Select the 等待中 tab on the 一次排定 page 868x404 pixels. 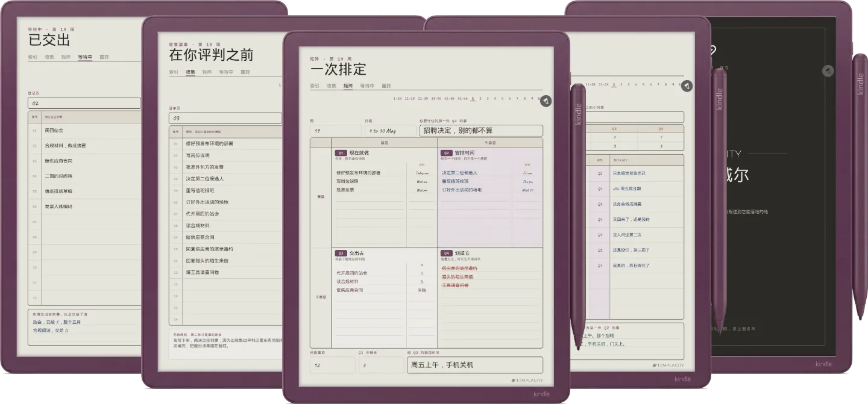pos(367,86)
